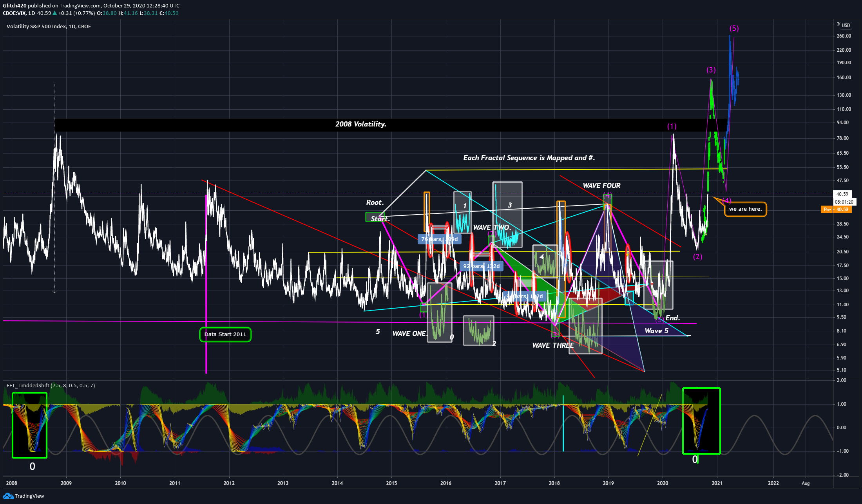Select the '92 bars, 132d' measurement label
Viewport: 862px width, 504px height.
click(x=481, y=266)
